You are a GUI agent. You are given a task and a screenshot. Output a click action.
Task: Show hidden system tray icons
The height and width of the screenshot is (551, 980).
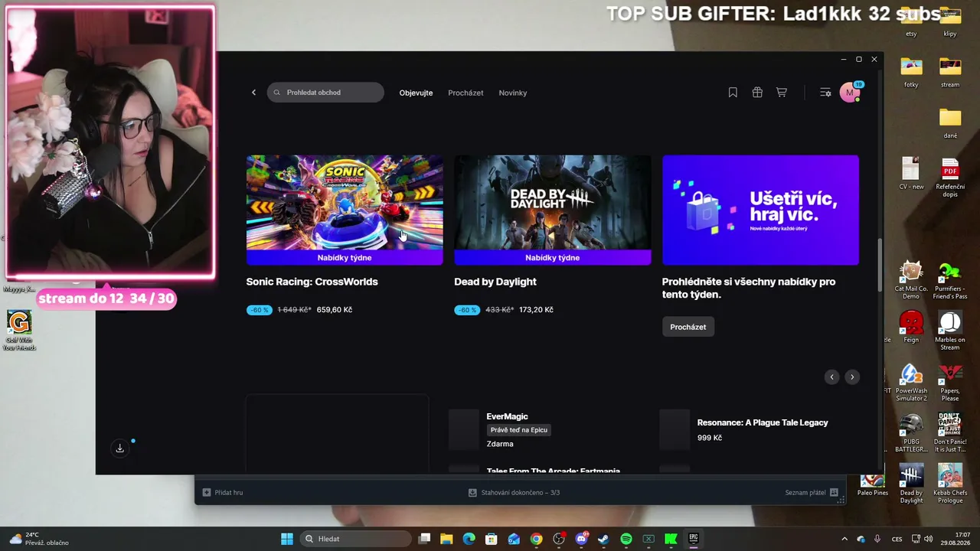(844, 539)
